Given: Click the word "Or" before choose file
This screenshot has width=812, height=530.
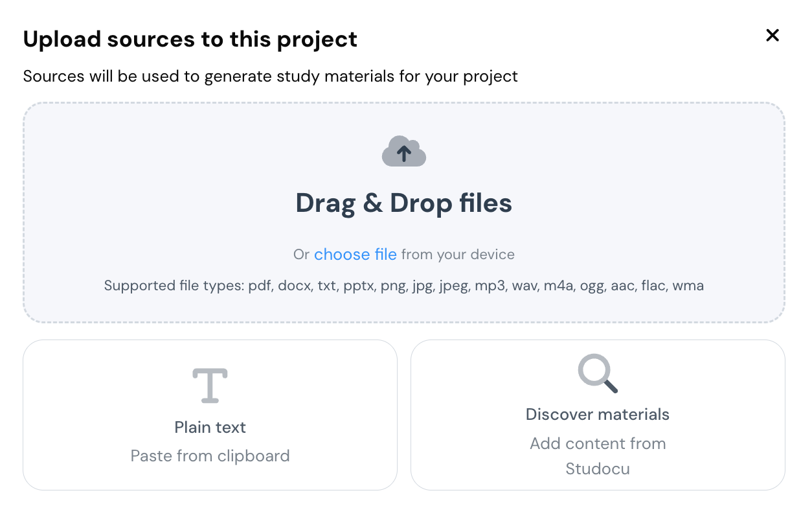Looking at the screenshot, I should [301, 255].
